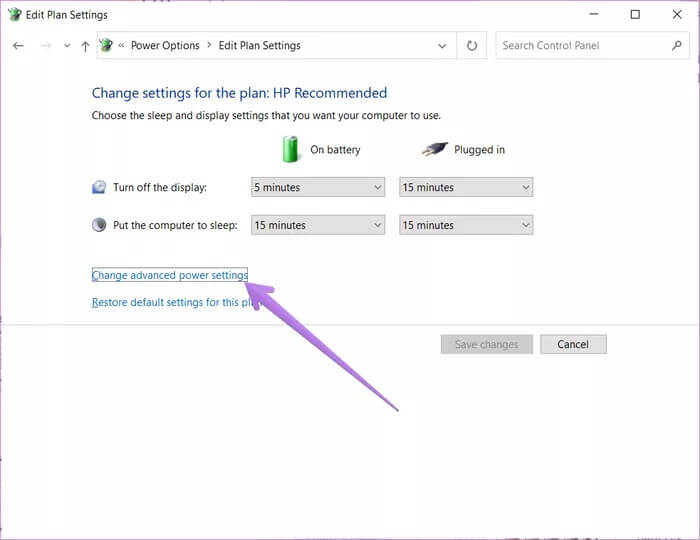Click the Edit Plan Settings title bar icon
This screenshot has width=700, height=540.
pos(13,15)
